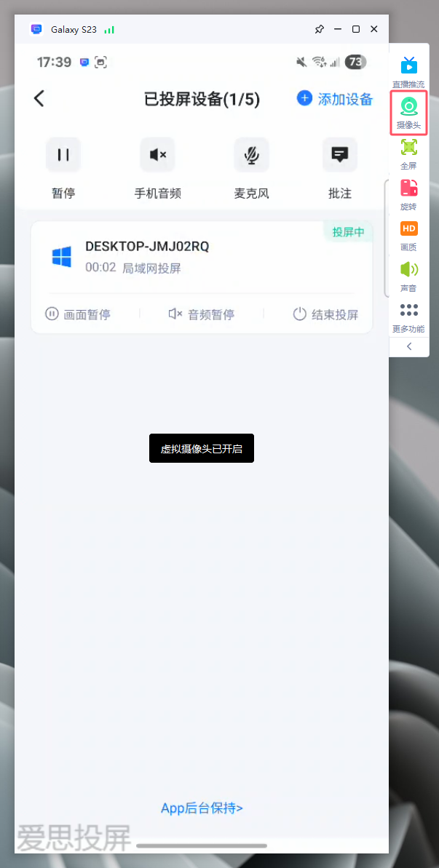End casting with 结束投屏

pyautogui.click(x=325, y=314)
